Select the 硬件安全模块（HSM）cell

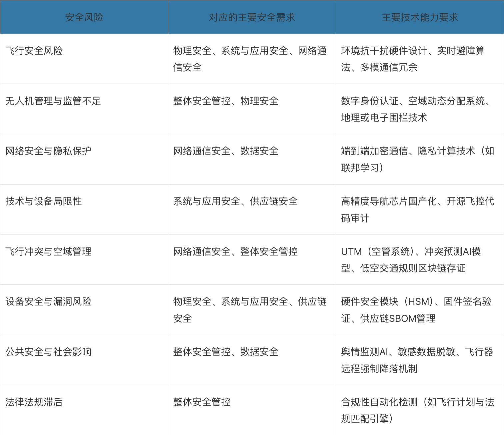(x=416, y=310)
